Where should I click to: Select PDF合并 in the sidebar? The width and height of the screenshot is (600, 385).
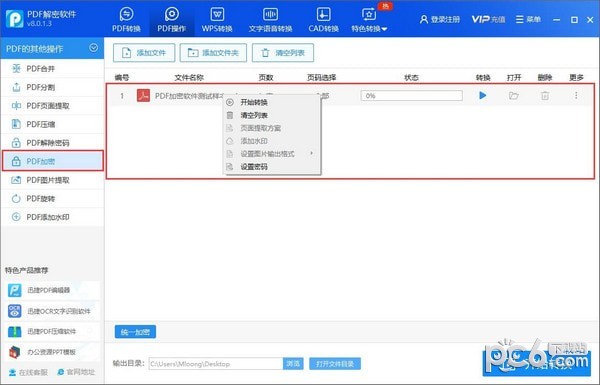click(52, 69)
